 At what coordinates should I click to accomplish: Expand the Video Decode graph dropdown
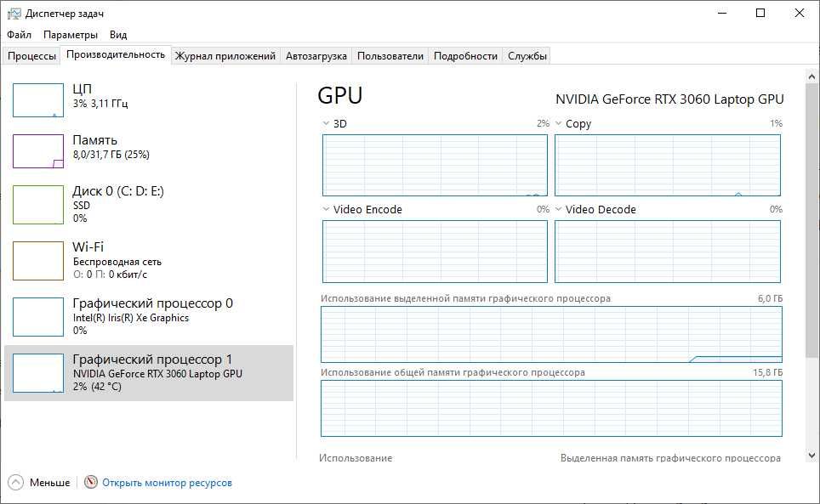[x=558, y=209]
